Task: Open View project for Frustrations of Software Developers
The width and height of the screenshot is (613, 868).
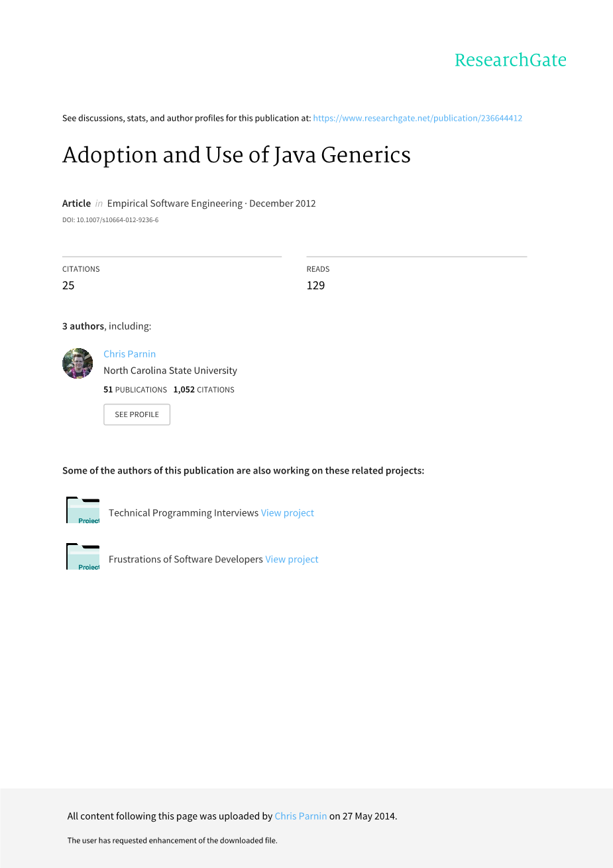Action: (x=292, y=559)
